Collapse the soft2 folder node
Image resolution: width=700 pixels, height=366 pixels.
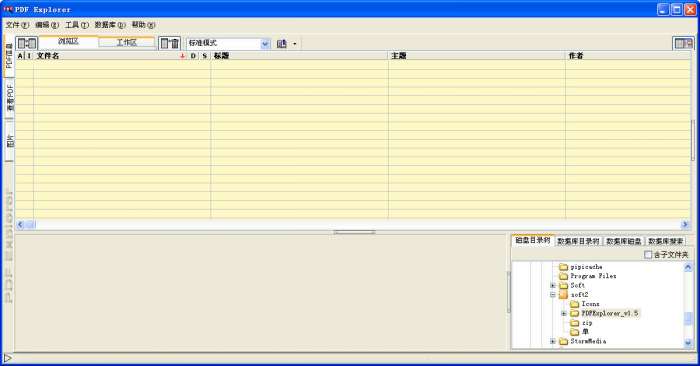[x=553, y=295]
